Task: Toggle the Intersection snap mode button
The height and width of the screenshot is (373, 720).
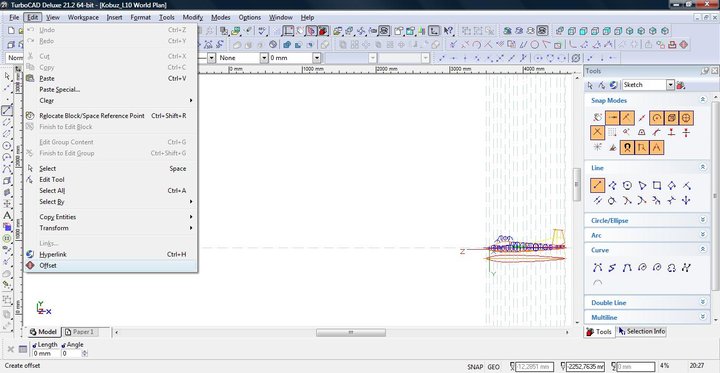Action: [x=597, y=133]
